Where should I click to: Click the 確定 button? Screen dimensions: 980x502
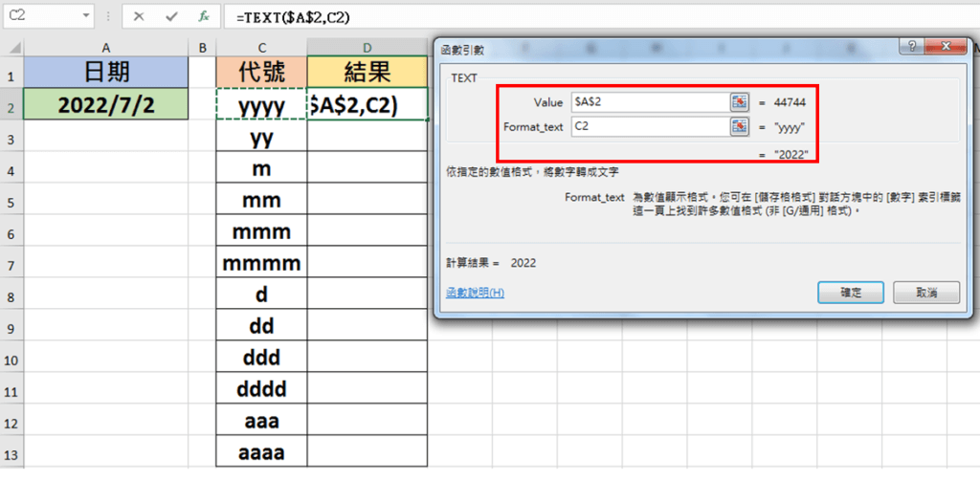(x=851, y=292)
